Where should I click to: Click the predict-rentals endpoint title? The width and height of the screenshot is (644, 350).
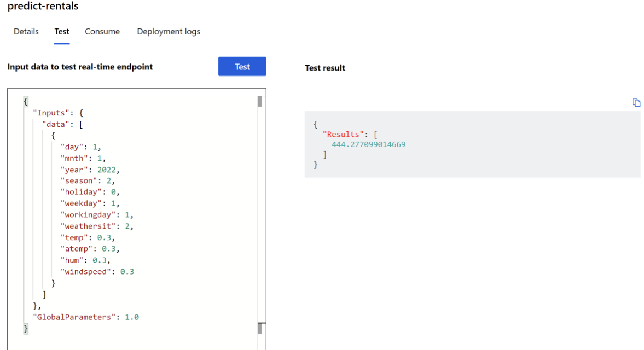point(43,6)
